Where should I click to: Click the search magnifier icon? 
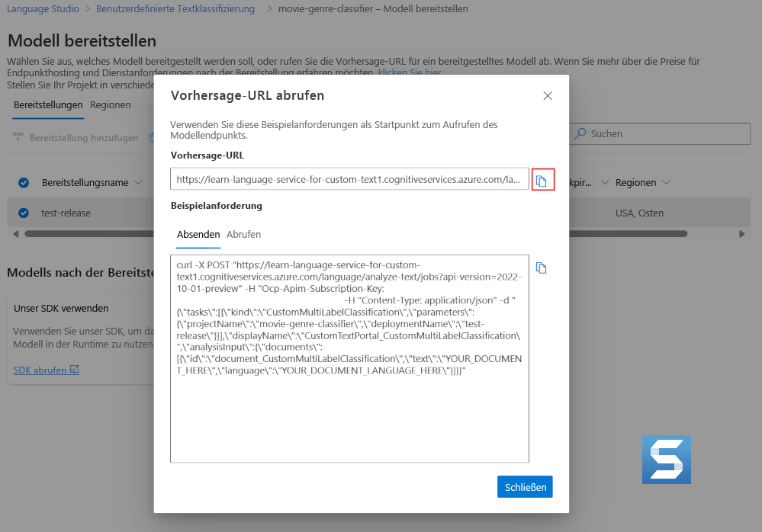pyautogui.click(x=580, y=133)
